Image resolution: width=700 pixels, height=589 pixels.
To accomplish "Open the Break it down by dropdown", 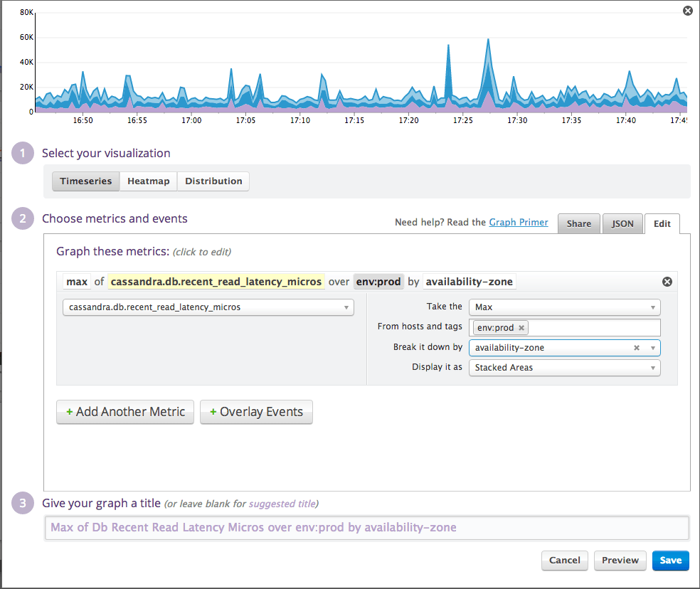I will (652, 347).
